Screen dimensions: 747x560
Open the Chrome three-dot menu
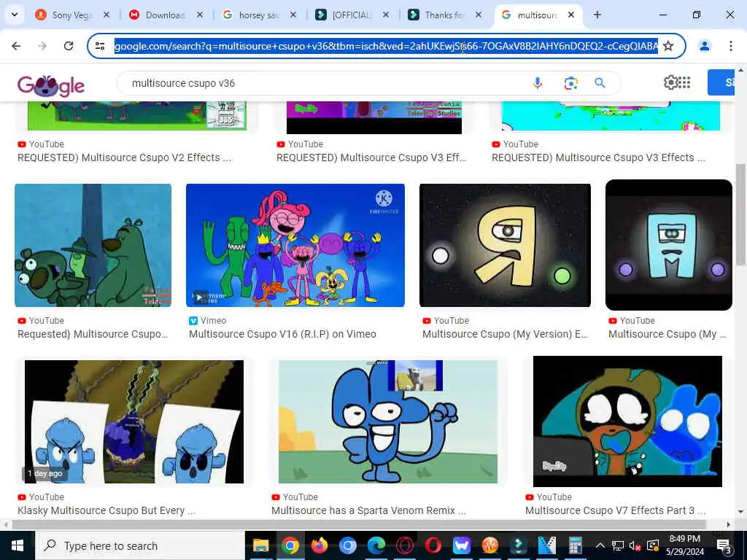[730, 46]
